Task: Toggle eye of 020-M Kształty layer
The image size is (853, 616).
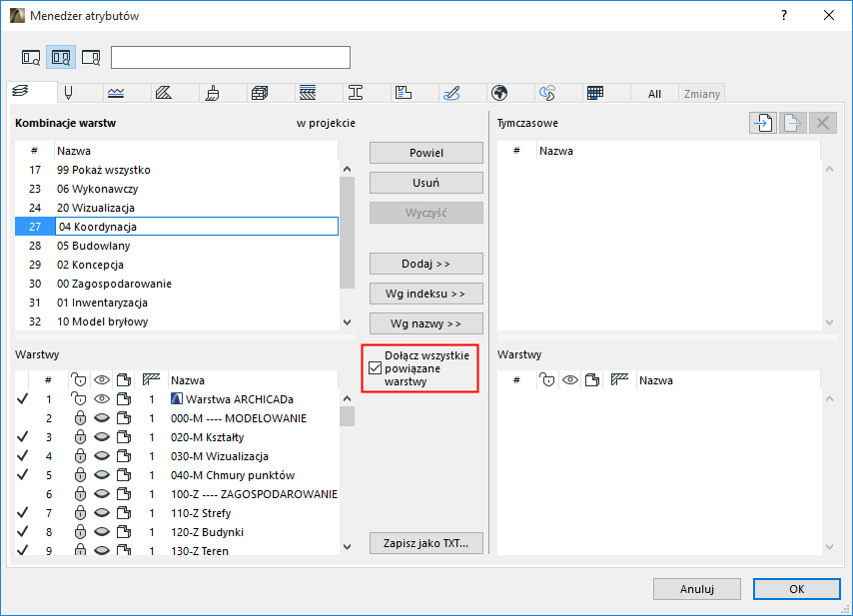Action: tap(102, 437)
